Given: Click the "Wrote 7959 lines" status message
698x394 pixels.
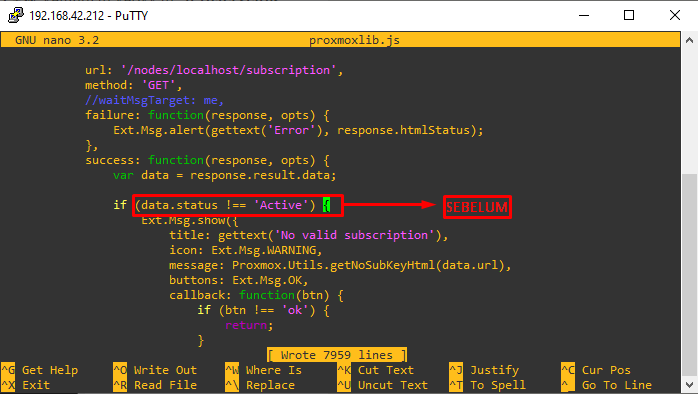Looking at the screenshot, I should click(x=337, y=355).
